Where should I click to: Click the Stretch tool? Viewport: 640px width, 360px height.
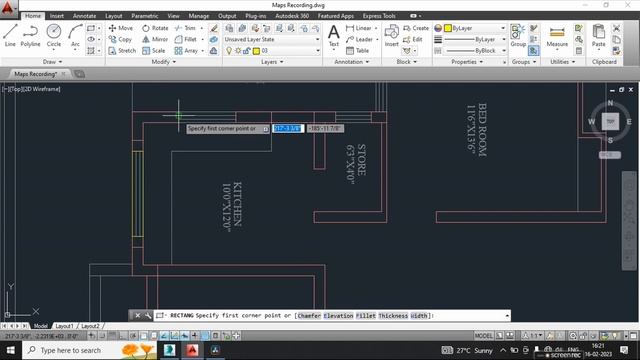pos(122,51)
